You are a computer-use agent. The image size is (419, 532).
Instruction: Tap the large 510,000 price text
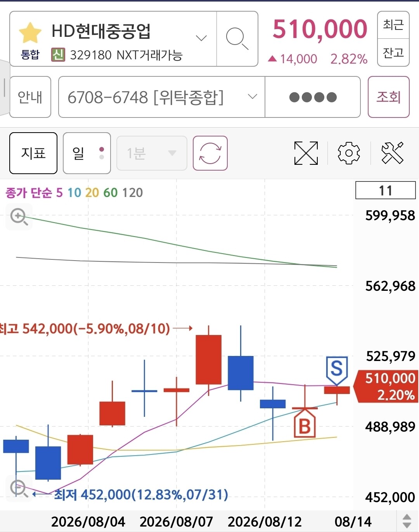point(320,29)
